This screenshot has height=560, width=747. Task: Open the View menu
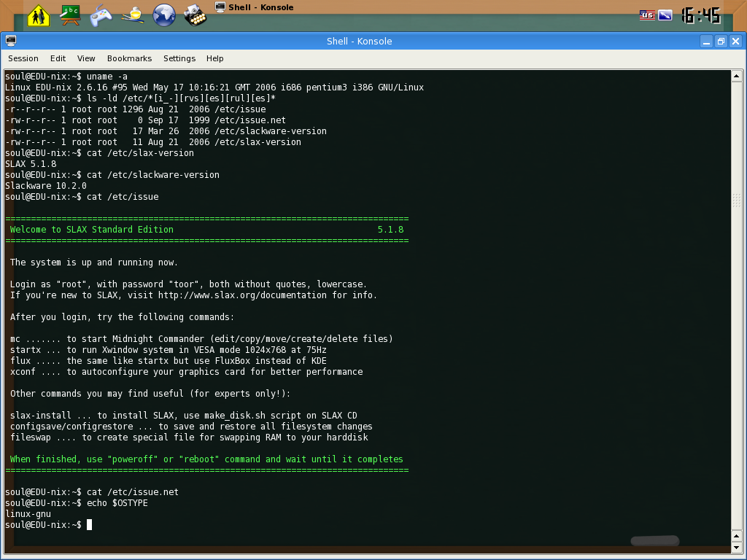pos(86,58)
